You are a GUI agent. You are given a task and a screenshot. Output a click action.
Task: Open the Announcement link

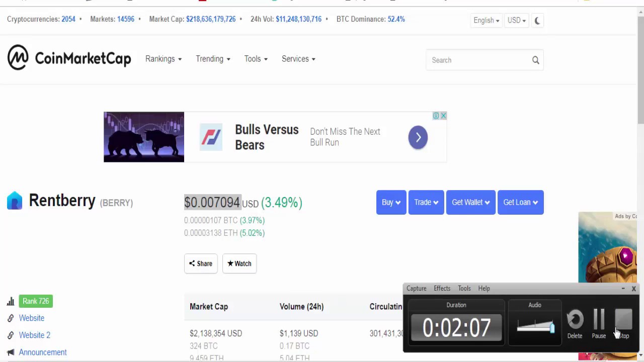pyautogui.click(x=43, y=352)
